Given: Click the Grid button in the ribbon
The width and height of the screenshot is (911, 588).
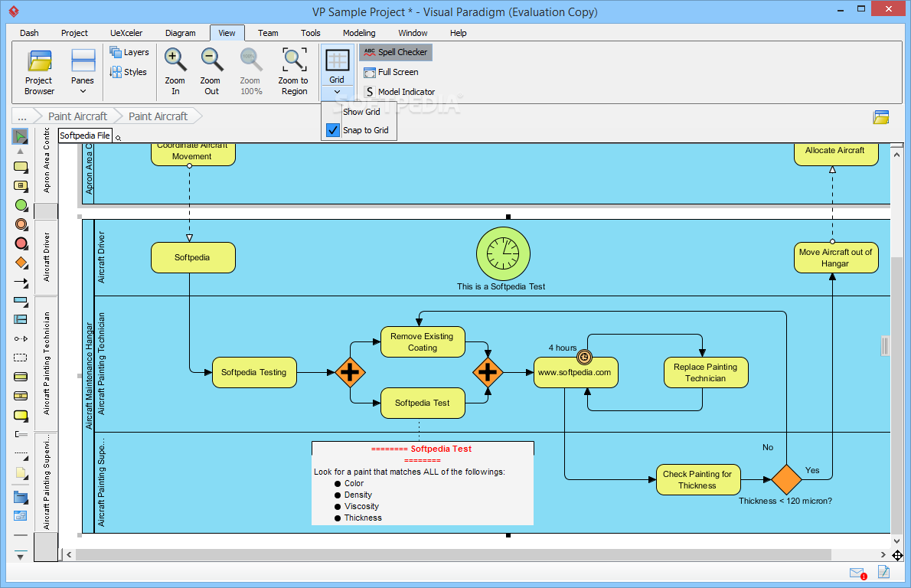Looking at the screenshot, I should (337, 67).
